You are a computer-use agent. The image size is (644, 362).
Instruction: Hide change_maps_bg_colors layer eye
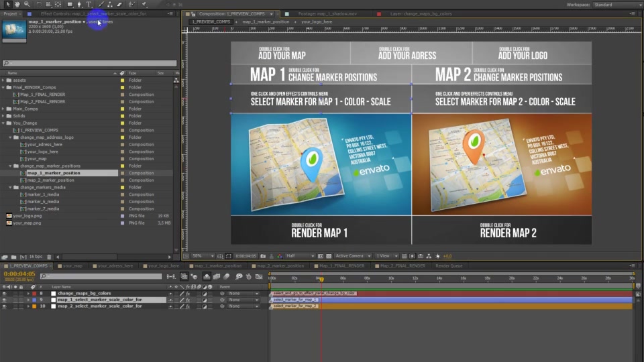click(x=4, y=294)
